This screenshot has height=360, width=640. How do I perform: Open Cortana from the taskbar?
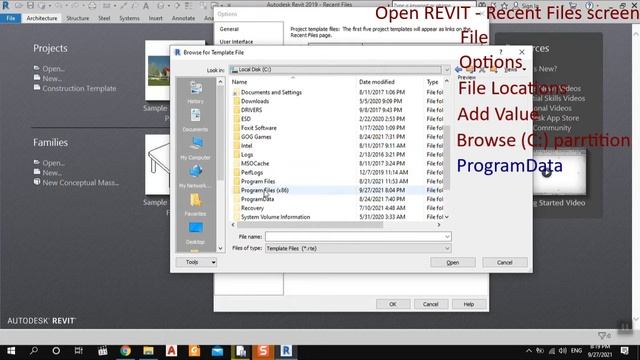tap(56, 351)
